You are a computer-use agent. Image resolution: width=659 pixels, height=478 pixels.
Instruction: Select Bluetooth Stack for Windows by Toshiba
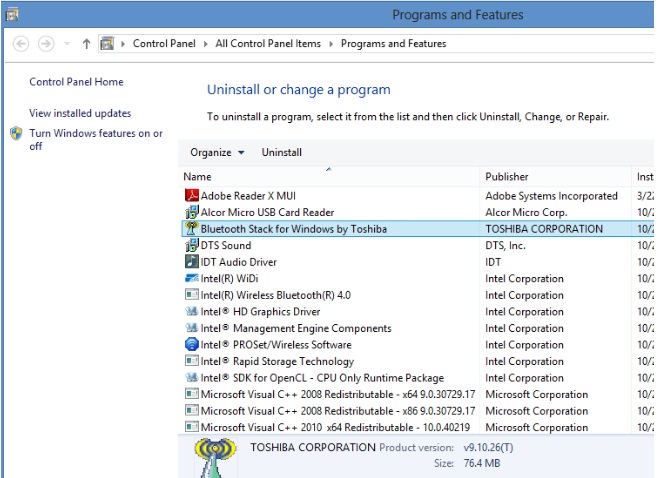[293, 229]
